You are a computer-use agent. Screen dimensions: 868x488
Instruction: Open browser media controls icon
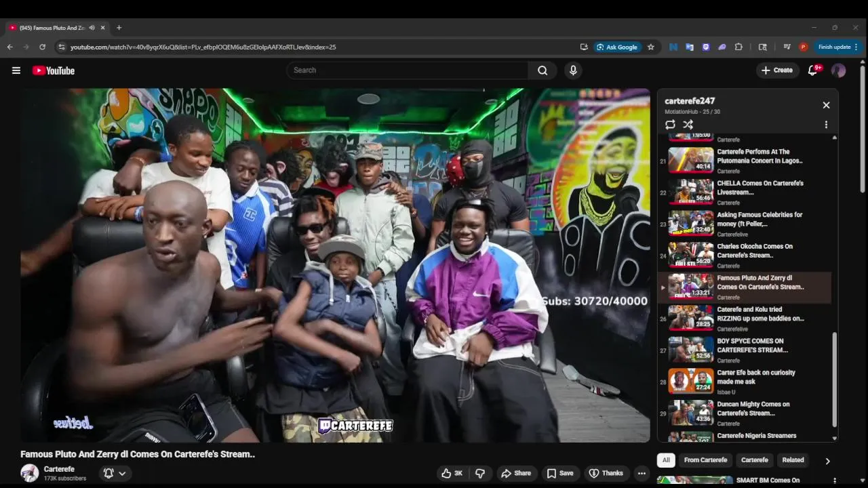tap(787, 47)
